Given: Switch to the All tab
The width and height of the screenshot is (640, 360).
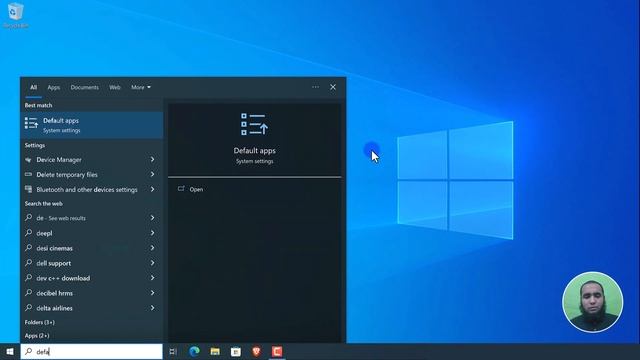Looking at the screenshot, I should pos(33,87).
